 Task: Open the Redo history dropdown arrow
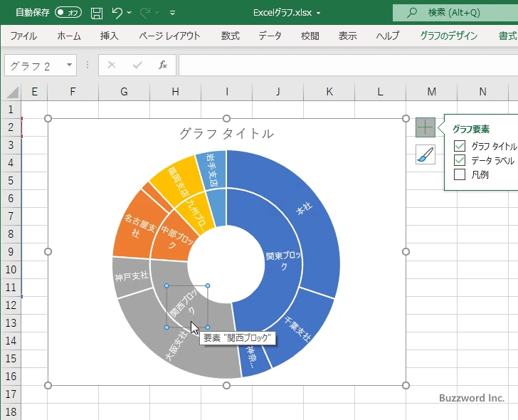point(157,13)
